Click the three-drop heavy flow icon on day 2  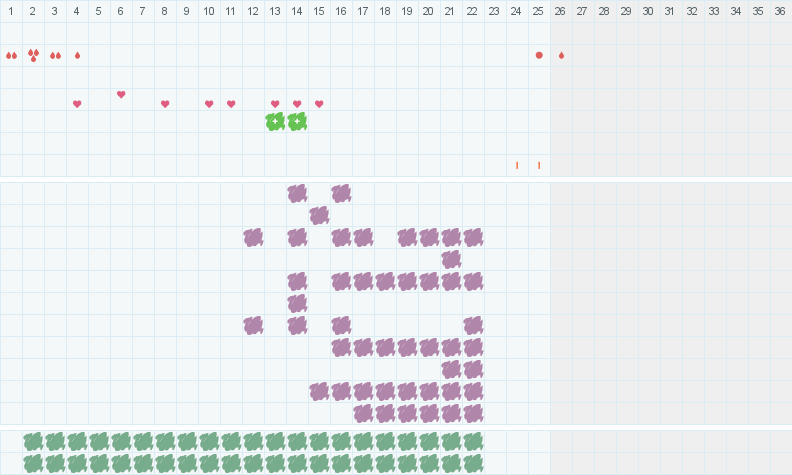(33, 55)
